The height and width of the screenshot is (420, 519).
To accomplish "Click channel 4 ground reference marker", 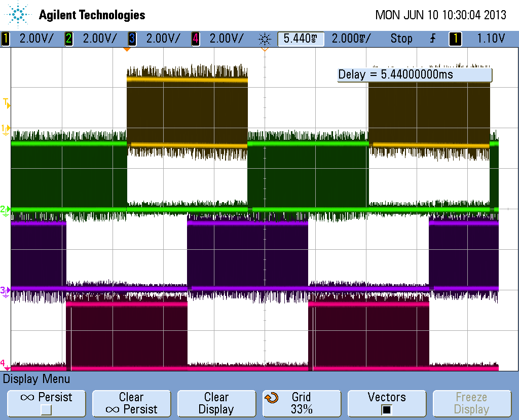I will (5, 364).
